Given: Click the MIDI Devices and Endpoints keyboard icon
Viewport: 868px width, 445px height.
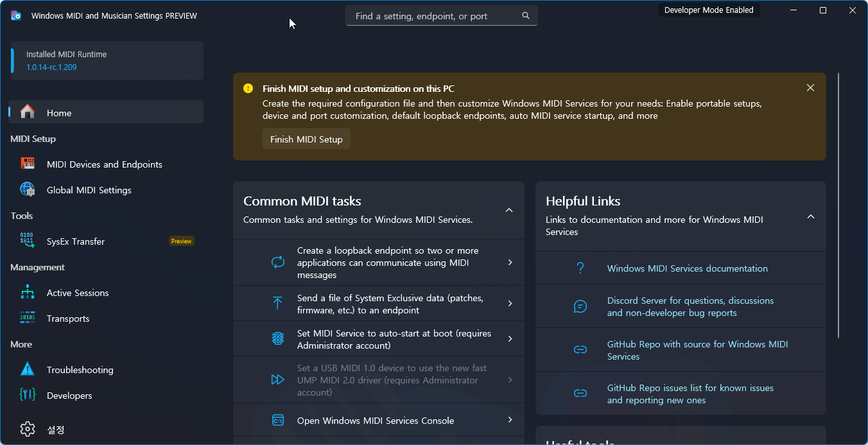Looking at the screenshot, I should [x=27, y=164].
